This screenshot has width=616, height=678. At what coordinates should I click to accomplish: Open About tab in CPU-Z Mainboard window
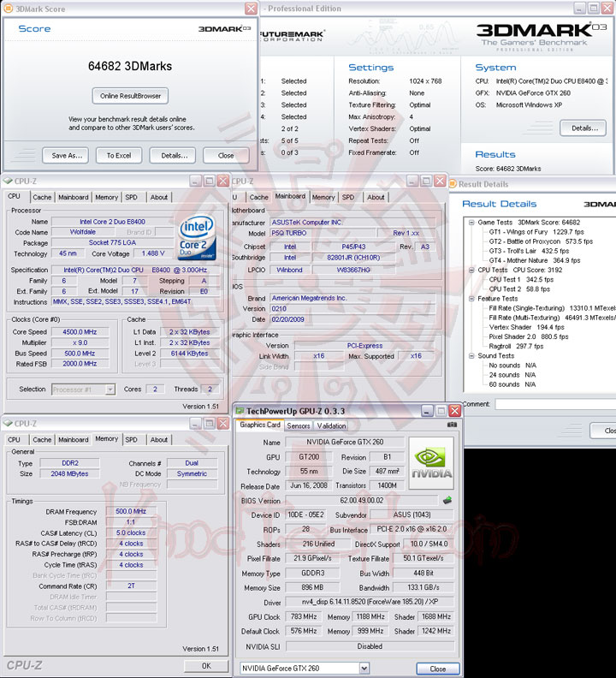coord(376,197)
